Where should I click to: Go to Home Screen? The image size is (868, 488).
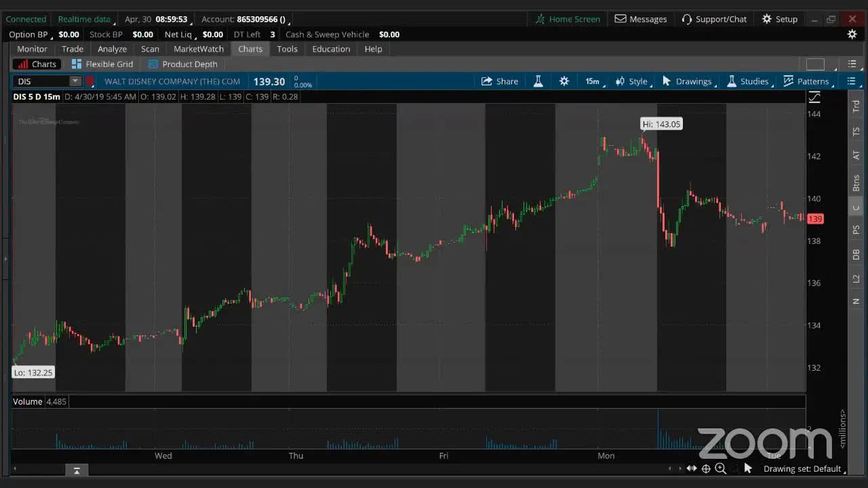click(568, 19)
